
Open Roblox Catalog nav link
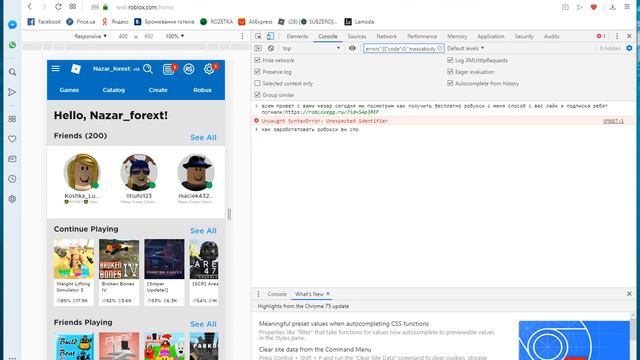coord(113,90)
